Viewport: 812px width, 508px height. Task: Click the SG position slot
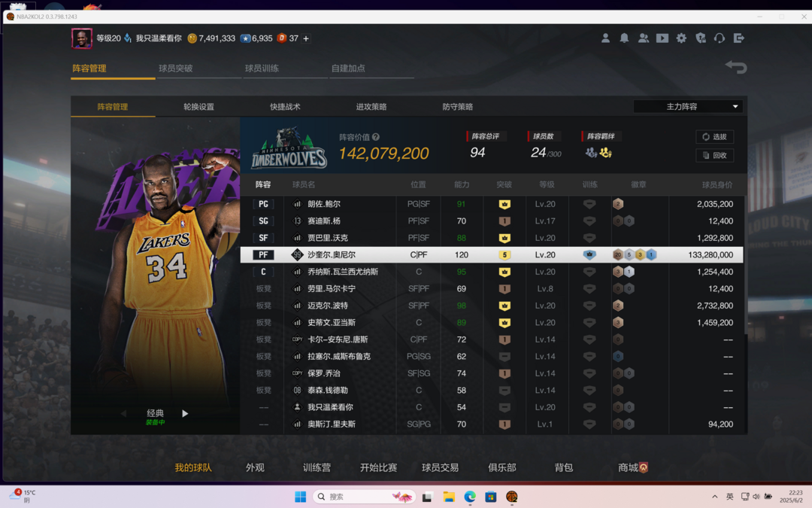[263, 221]
